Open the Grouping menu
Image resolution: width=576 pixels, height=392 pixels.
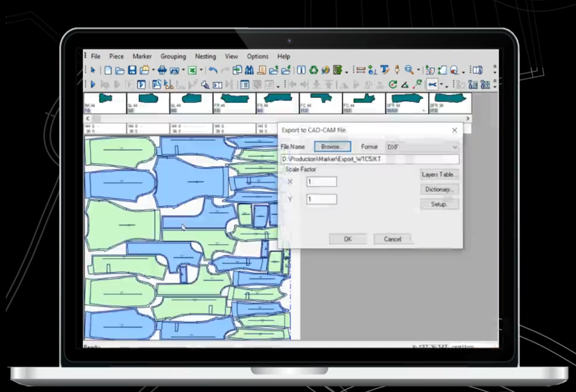point(173,57)
